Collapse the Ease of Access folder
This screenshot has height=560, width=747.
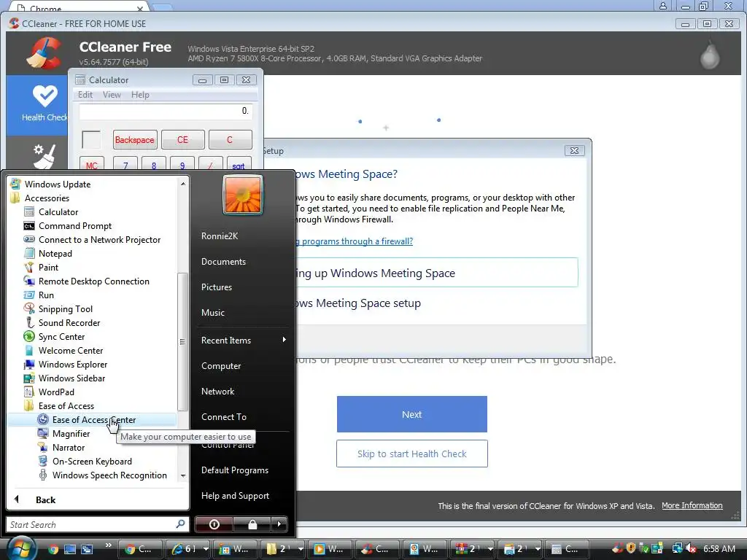pyautogui.click(x=66, y=405)
